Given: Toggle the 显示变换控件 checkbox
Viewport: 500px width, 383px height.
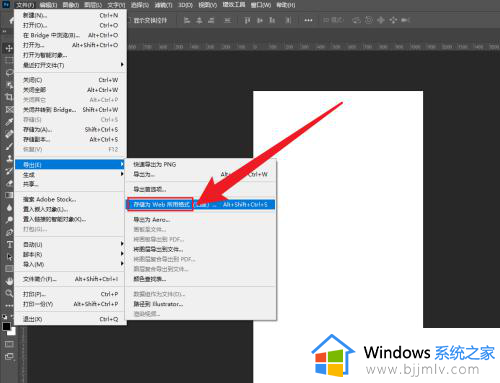Looking at the screenshot, I should pos(130,21).
